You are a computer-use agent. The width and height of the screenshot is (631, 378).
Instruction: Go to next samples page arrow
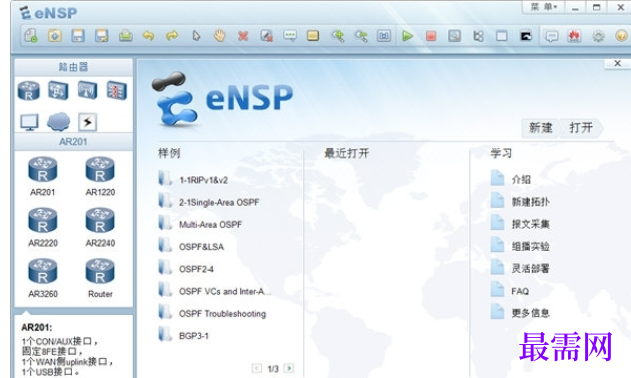click(289, 368)
